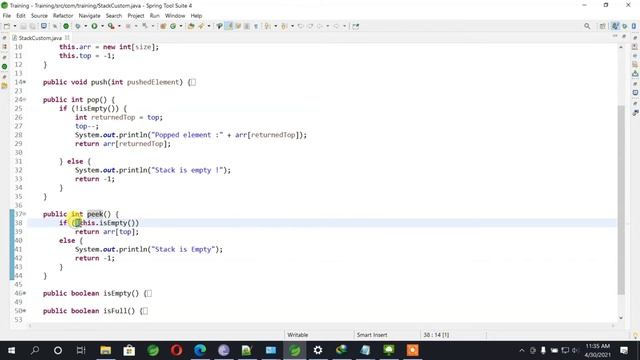Click the green Run toolbar button

pos(94,26)
